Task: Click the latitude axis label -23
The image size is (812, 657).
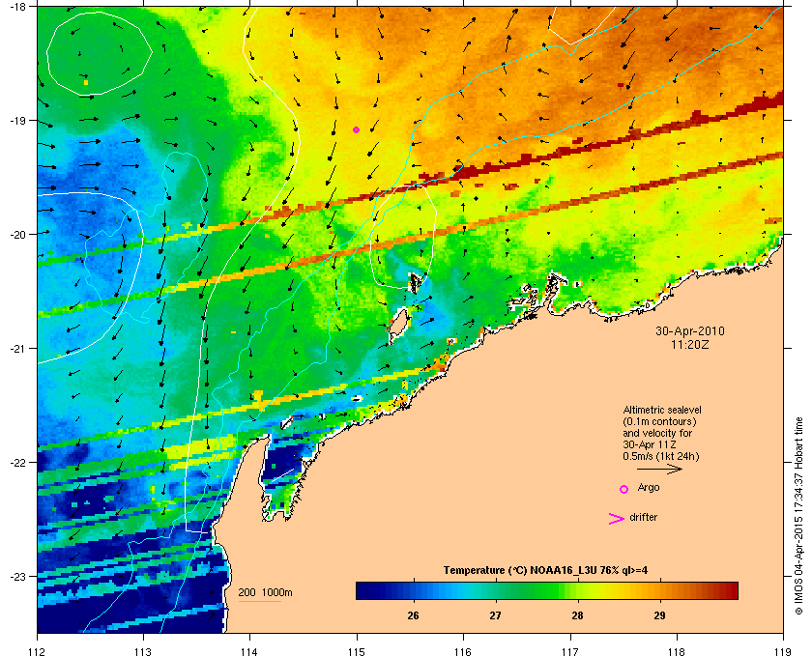Action: pyautogui.click(x=17, y=576)
